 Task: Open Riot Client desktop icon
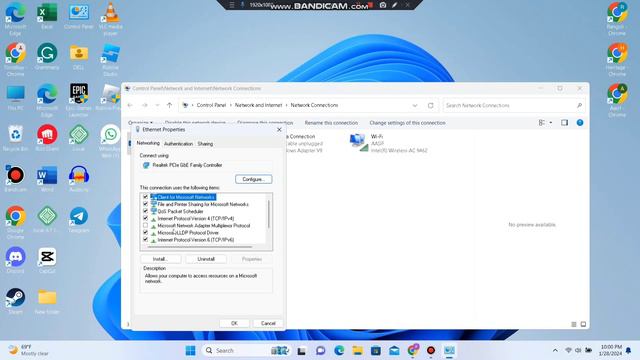[x=47, y=138]
